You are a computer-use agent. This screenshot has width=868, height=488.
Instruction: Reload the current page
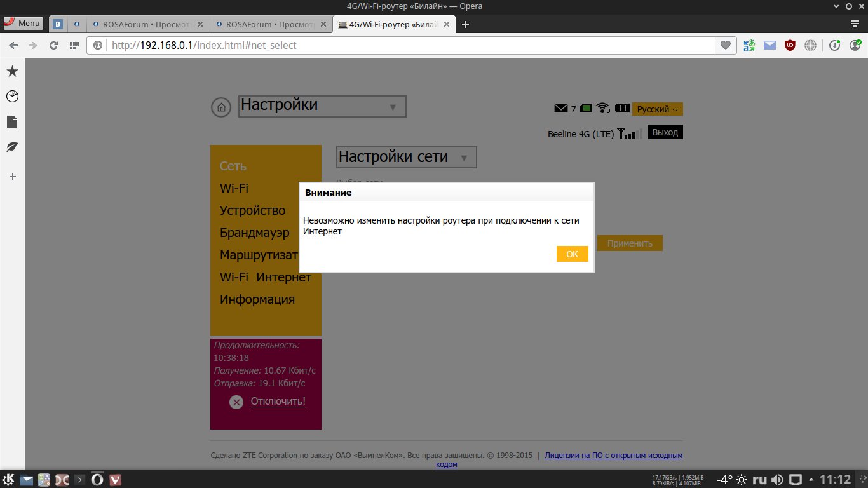click(53, 46)
